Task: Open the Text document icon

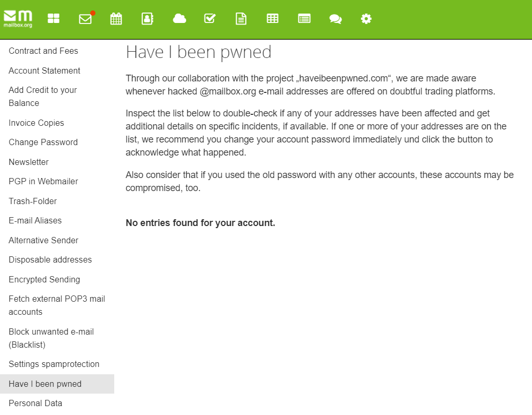Action: 240,19
